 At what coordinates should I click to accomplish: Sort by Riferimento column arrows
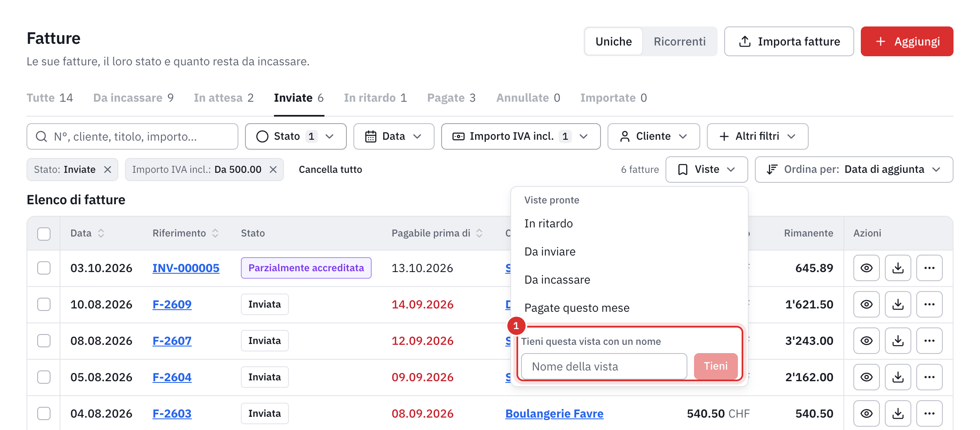[x=215, y=233]
